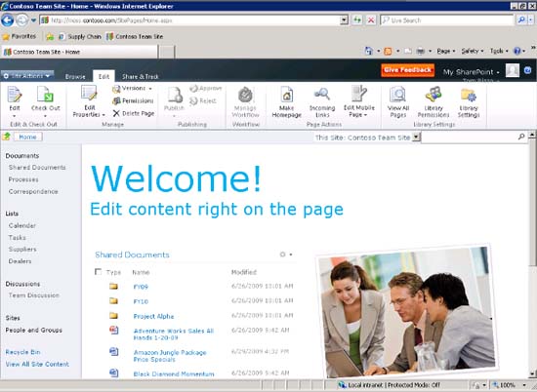Open Incoming Links in ribbon
The width and height of the screenshot is (537, 392).
coord(322,101)
